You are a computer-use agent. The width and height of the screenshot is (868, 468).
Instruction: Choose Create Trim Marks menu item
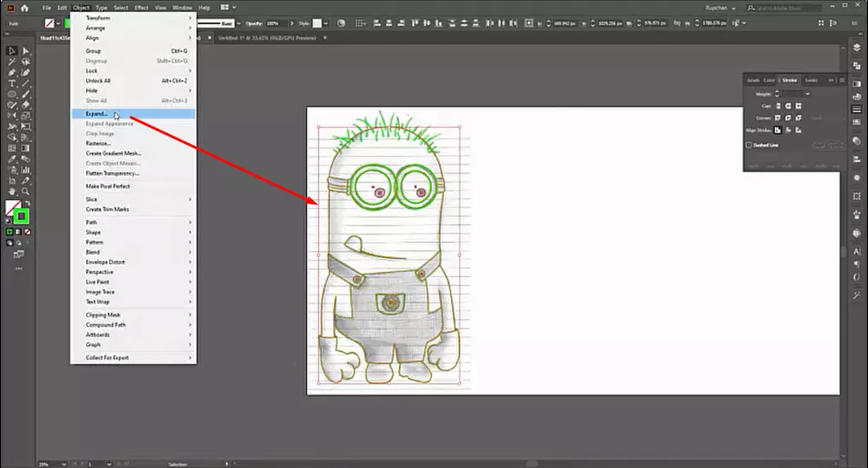point(133,209)
